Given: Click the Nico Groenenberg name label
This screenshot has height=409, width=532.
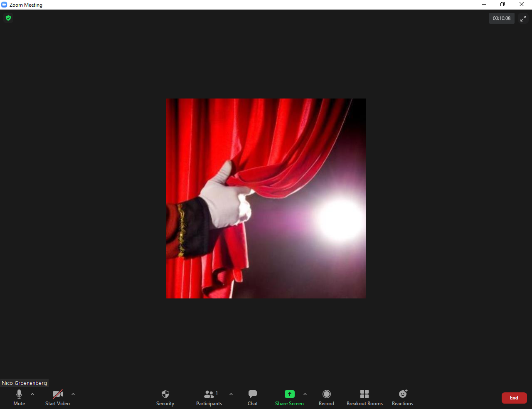Looking at the screenshot, I should (24, 383).
